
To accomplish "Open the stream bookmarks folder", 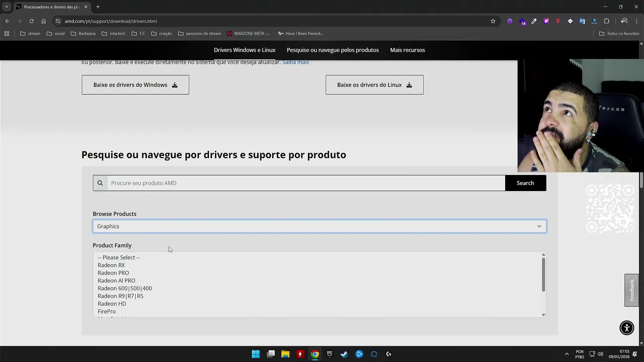I will point(30,34).
